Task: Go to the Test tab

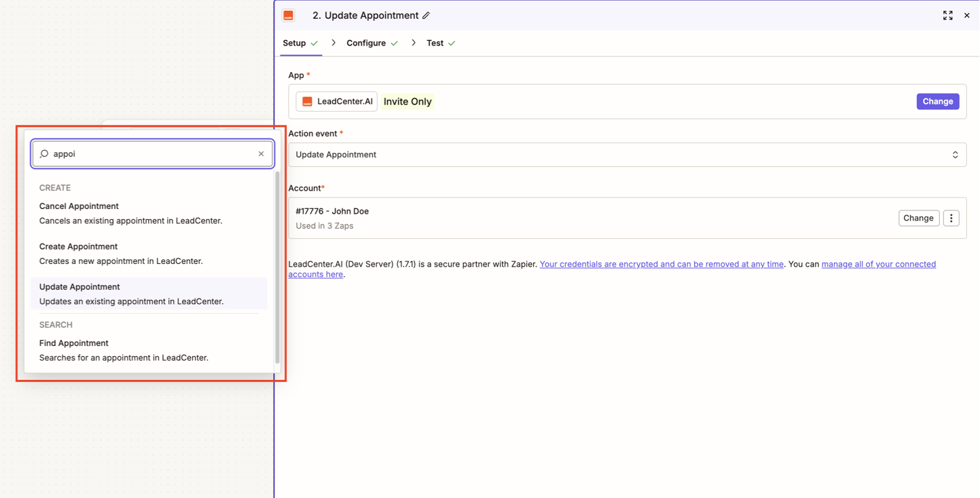Action: point(441,43)
